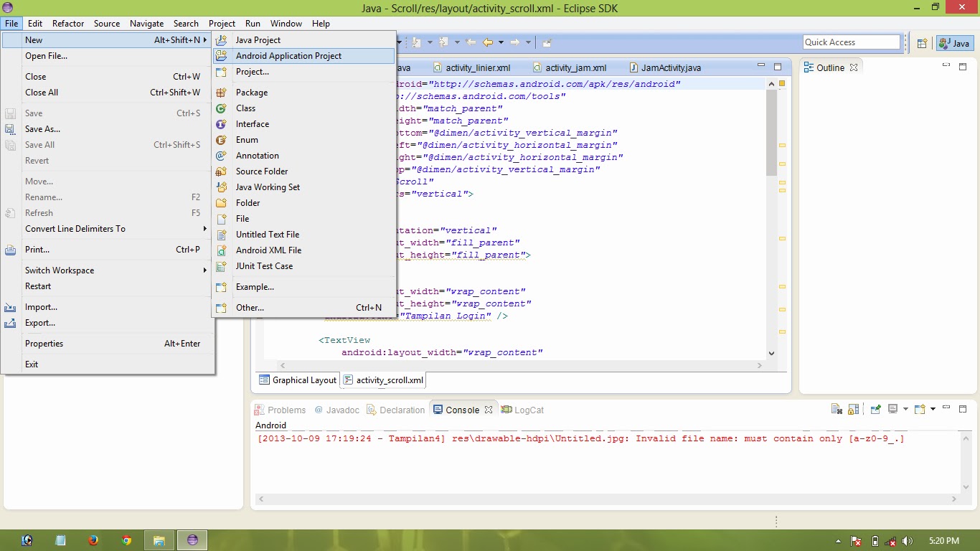Switch to the activity_jam.xml editor tab
The width and height of the screenshot is (980, 551).
[x=570, y=68]
